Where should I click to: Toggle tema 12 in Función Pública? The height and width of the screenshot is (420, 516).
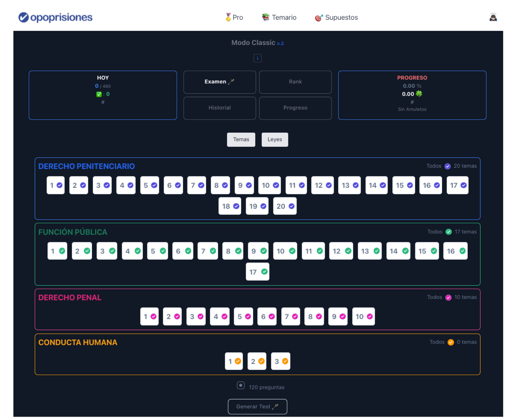(341, 251)
